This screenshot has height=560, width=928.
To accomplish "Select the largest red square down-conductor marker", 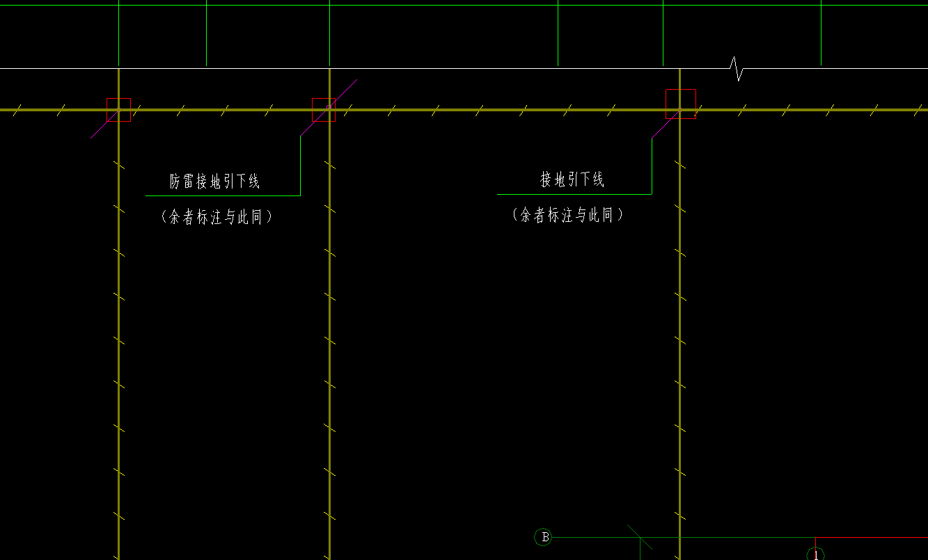I will [680, 104].
